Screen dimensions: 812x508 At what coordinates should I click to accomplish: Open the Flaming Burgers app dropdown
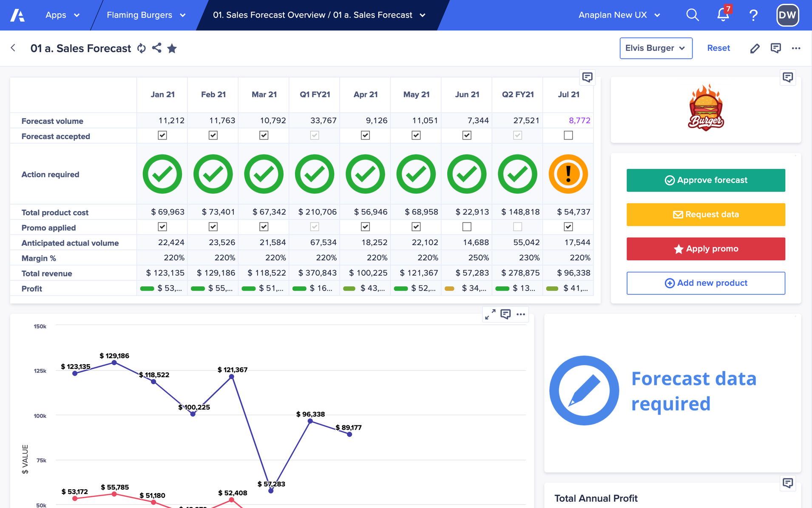pyautogui.click(x=146, y=15)
